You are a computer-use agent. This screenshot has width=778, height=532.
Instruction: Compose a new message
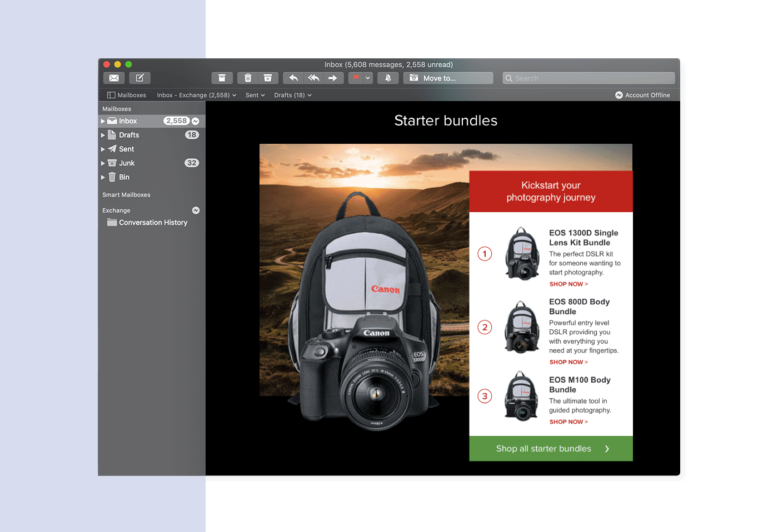[x=140, y=78]
